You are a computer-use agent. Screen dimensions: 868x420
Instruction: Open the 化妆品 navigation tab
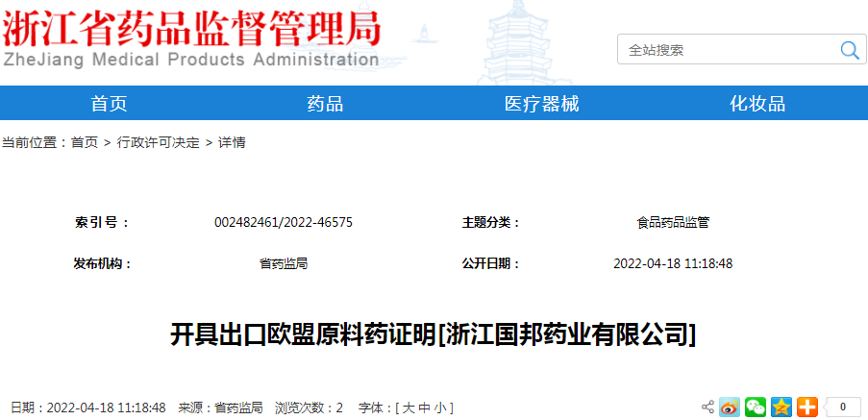click(757, 104)
